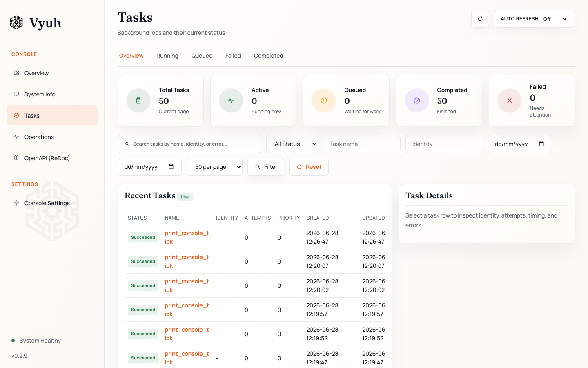Click version label v0.2.9
The image size is (588, 368).
click(20, 356)
